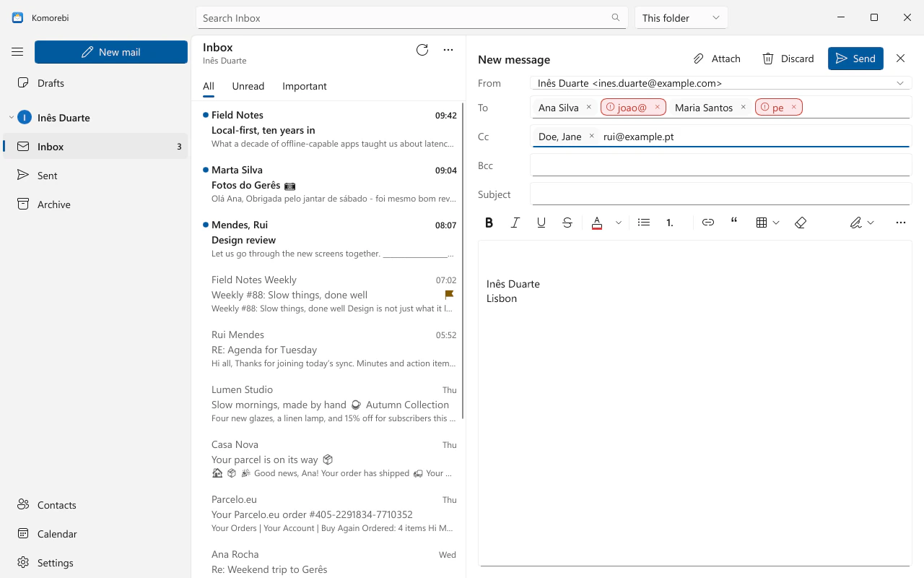Attach a file to the message
Image resolution: width=924 pixels, height=578 pixels.
coord(717,59)
